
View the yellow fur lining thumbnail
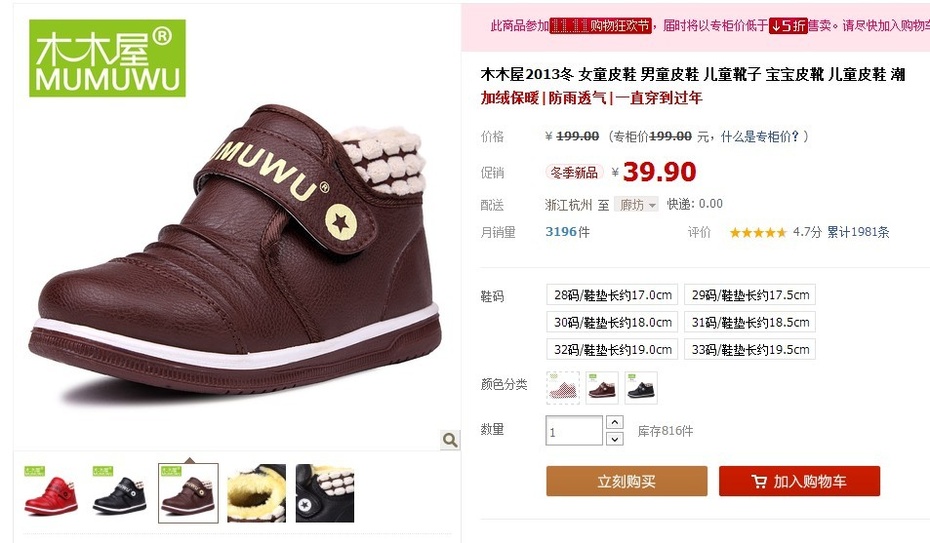[x=256, y=493]
